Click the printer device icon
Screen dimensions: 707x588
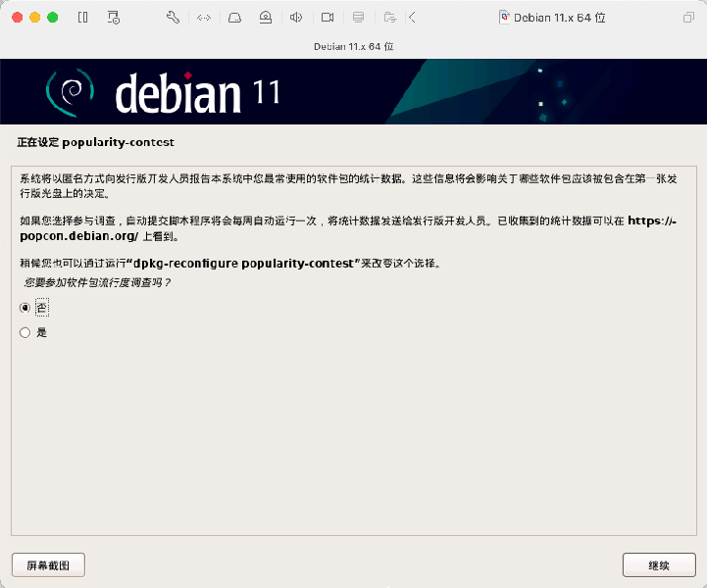coord(359,18)
